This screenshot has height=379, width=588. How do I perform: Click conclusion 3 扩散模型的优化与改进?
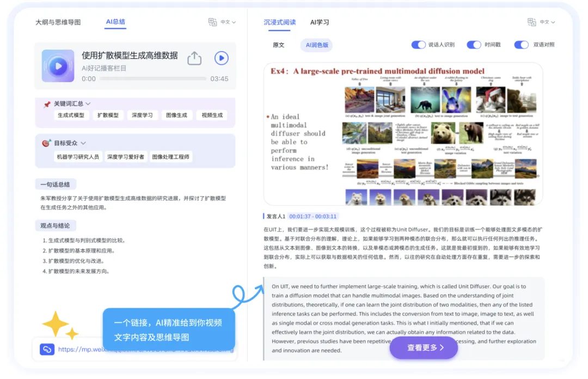[x=73, y=261]
